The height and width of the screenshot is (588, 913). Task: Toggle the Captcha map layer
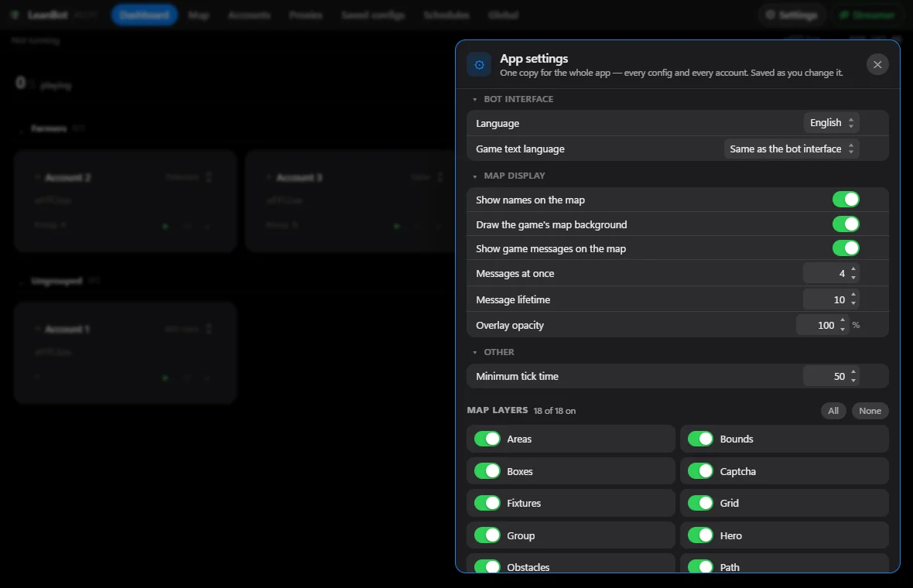pos(700,471)
